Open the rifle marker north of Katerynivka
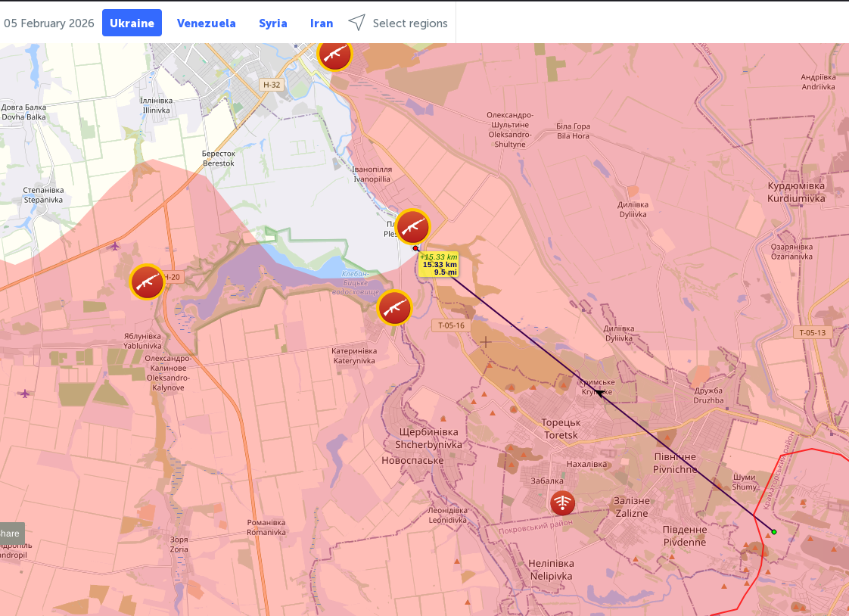The width and height of the screenshot is (849, 616). [x=394, y=307]
